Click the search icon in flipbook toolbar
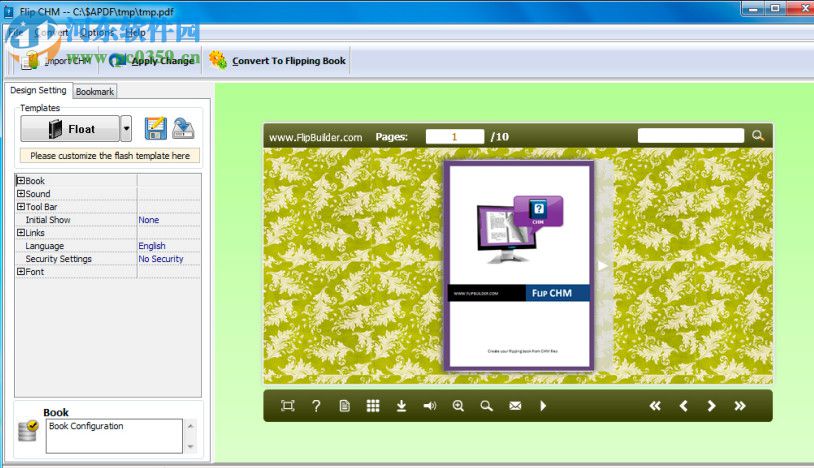This screenshot has width=814, height=468. (x=486, y=406)
